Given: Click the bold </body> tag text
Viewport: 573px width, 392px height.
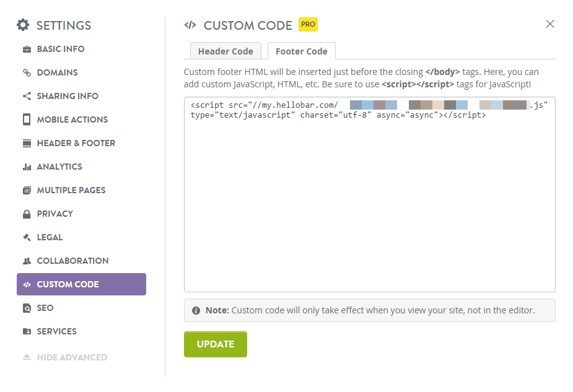Looking at the screenshot, I should pyautogui.click(x=442, y=72).
